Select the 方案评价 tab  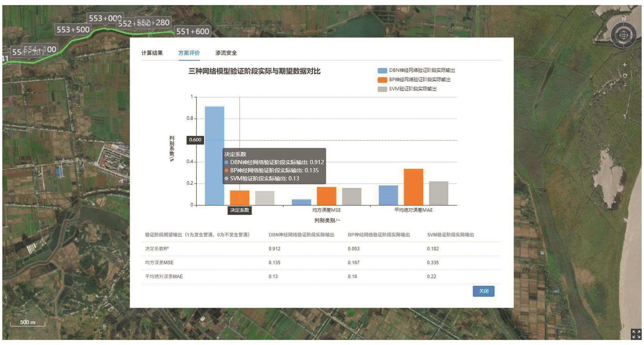point(189,53)
